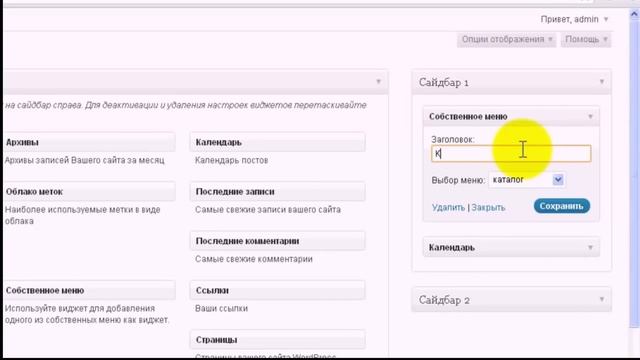The width and height of the screenshot is (640, 360).
Task: Select the 'Архивы' available widget
Action: [x=90, y=142]
